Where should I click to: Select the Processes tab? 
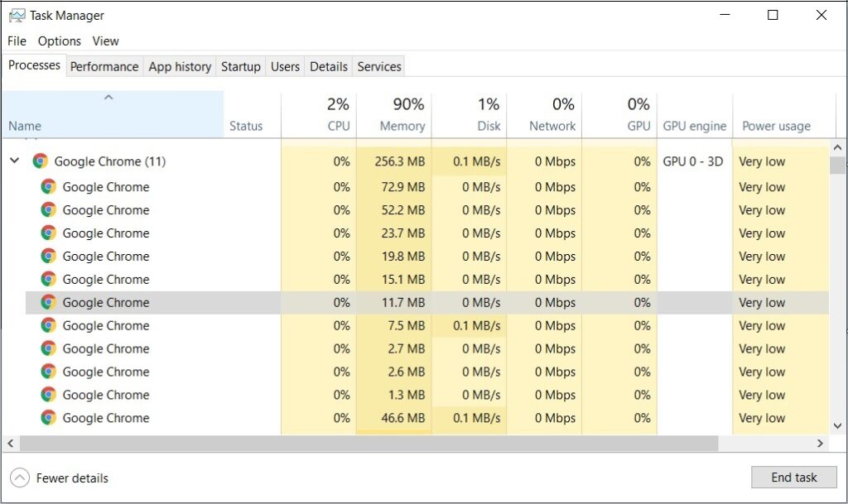pos(34,65)
